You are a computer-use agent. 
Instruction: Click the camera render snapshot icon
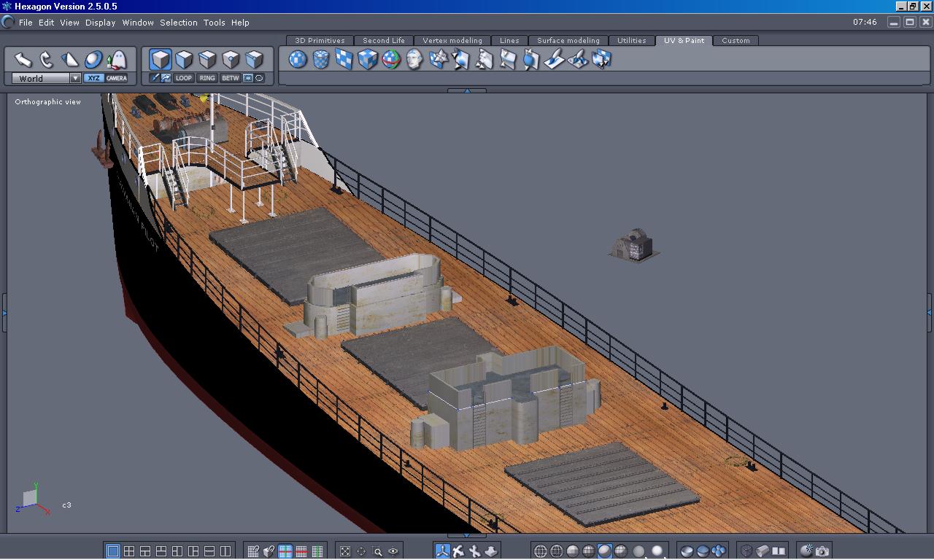(822, 551)
